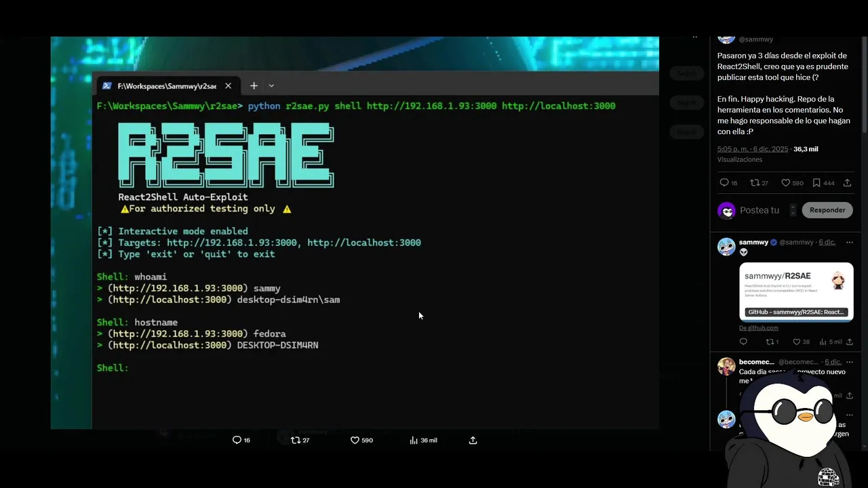Screen dimensions: 868x488
Task: Click the @sammwy handle on the reply
Action: (x=796, y=242)
